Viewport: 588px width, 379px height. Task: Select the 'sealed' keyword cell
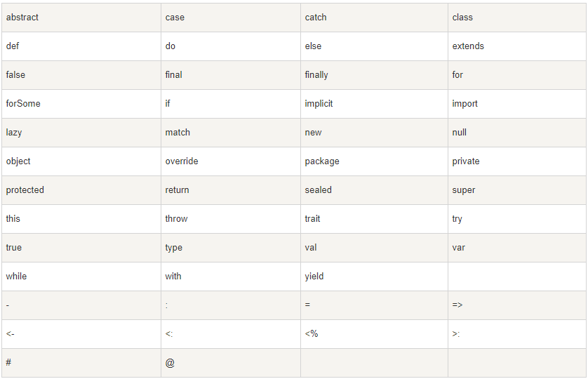[x=318, y=190]
